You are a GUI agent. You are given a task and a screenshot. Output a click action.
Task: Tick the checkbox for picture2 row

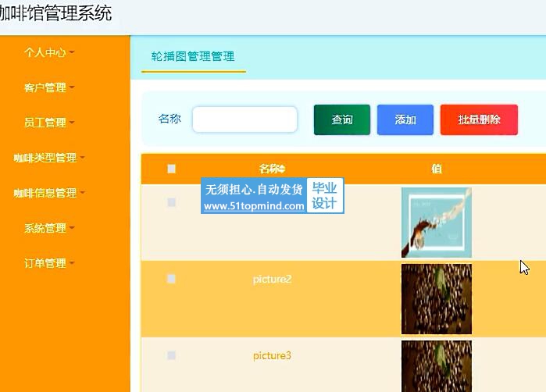pos(171,279)
